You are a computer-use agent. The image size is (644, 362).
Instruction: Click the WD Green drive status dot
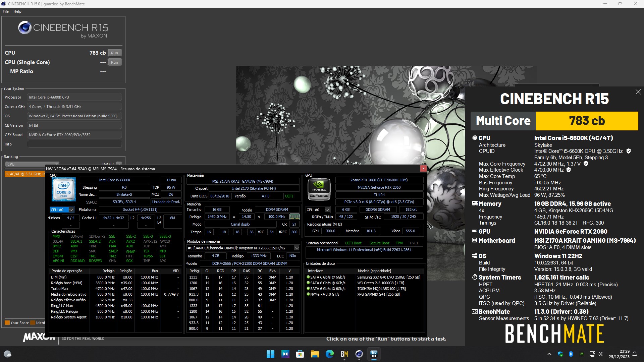[308, 283]
